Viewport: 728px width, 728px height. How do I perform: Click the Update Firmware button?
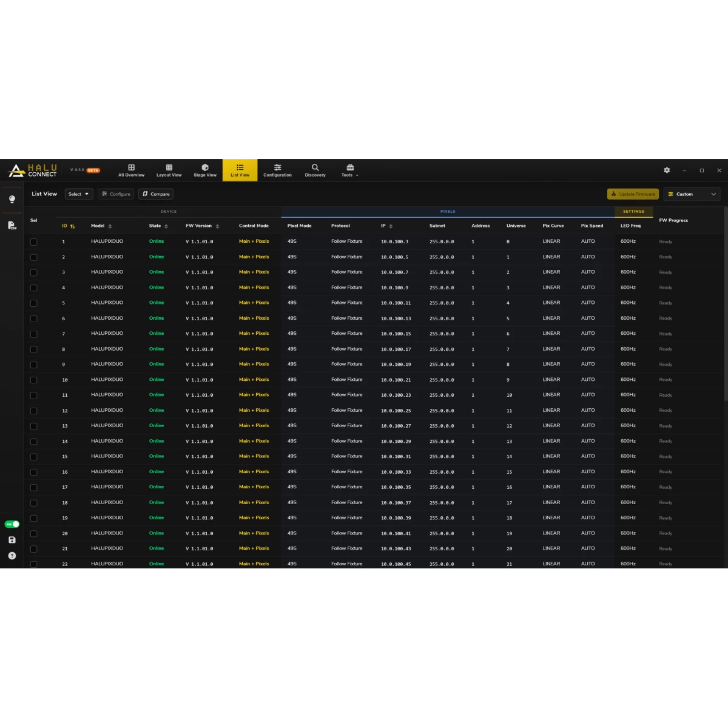click(633, 194)
